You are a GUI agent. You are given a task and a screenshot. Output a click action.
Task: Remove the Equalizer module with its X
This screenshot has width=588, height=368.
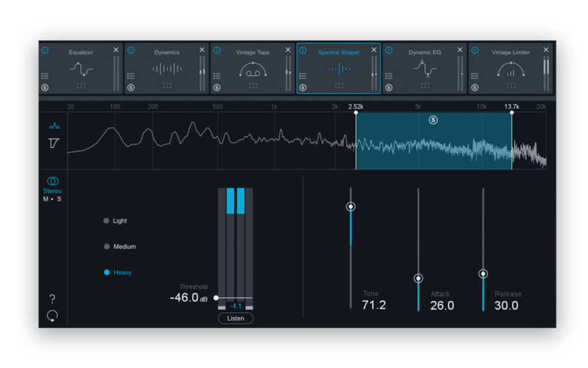pyautogui.click(x=116, y=49)
